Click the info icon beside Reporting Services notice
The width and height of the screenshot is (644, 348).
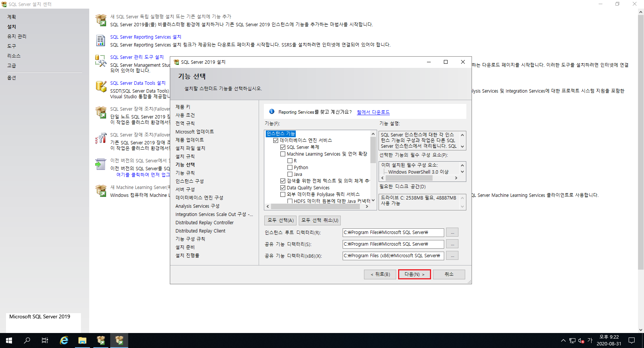[x=272, y=112]
